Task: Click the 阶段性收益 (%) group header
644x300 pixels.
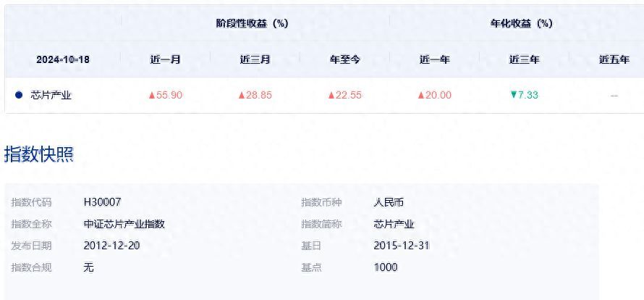Action: 253,23
